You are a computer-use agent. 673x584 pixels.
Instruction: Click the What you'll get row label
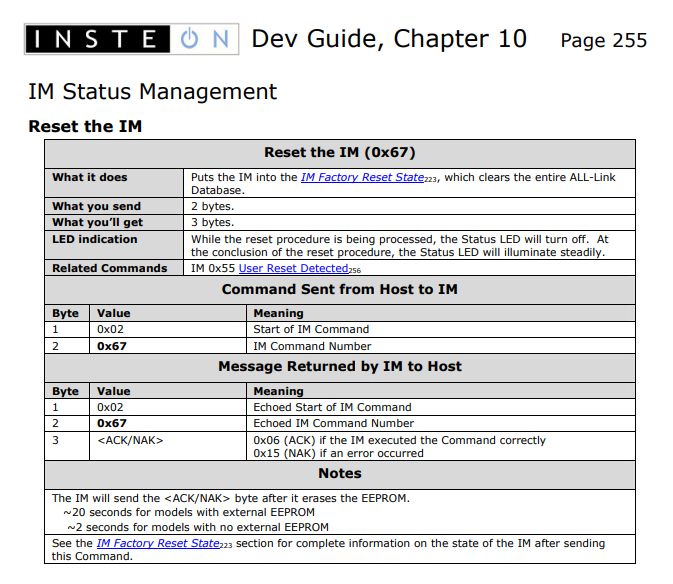tap(114, 222)
